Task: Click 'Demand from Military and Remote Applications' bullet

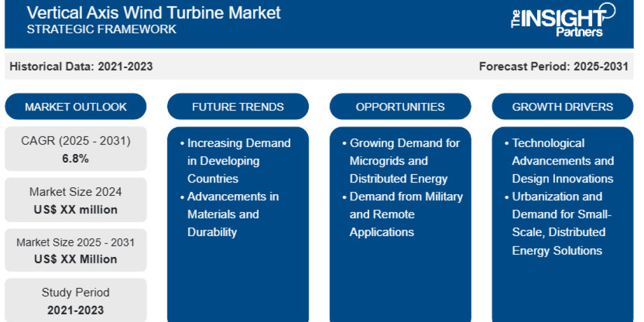Action: [x=402, y=214]
